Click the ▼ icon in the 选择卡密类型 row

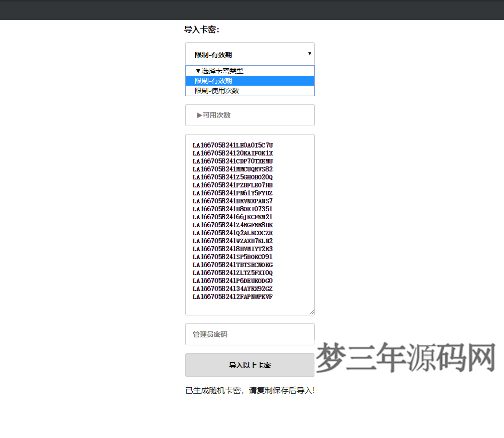point(197,71)
